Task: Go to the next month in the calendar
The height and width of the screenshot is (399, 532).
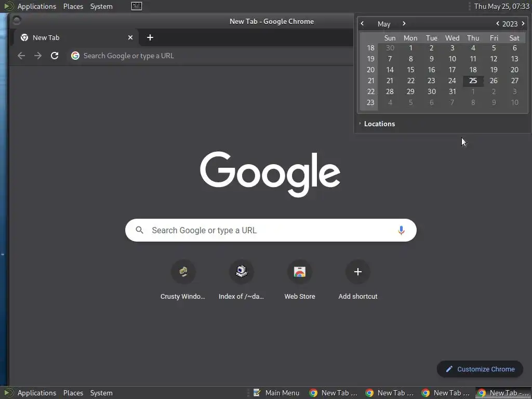Action: pos(404,23)
